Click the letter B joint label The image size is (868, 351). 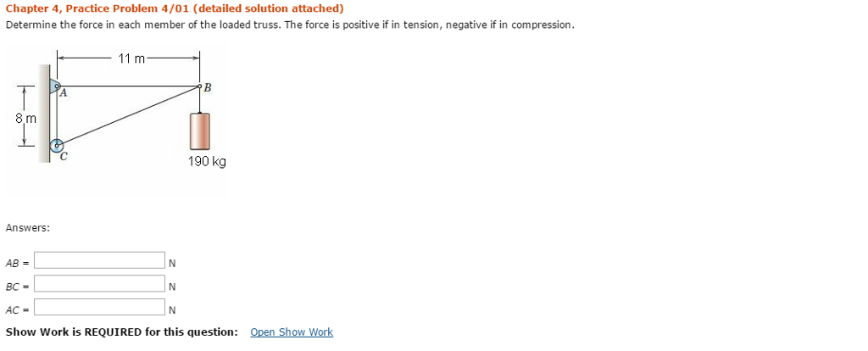point(209,87)
